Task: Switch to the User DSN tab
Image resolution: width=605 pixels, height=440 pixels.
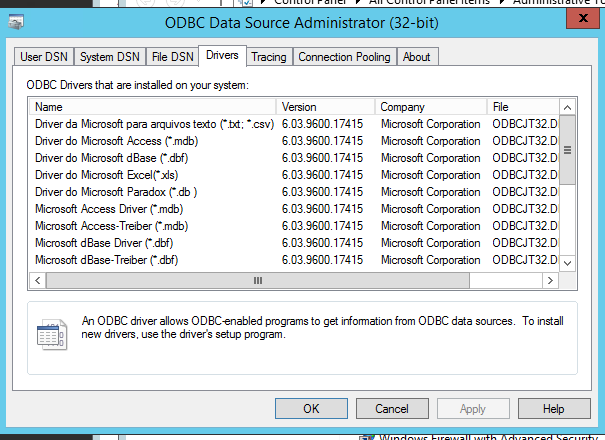Action: [x=44, y=57]
